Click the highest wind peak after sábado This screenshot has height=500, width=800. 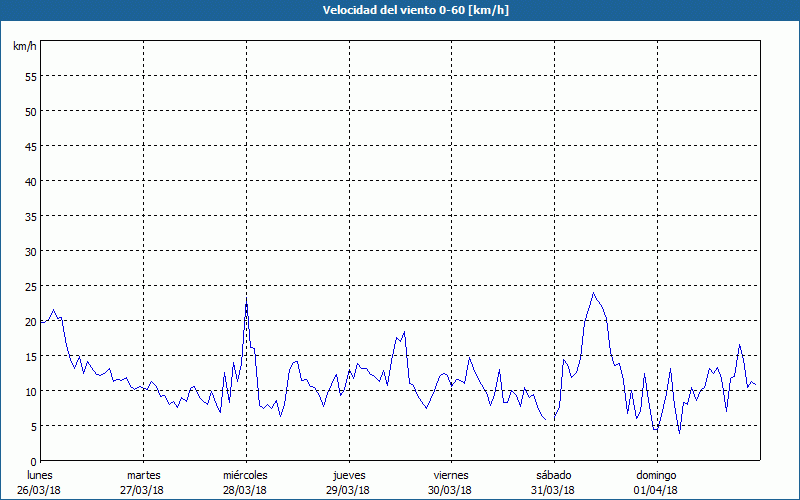click(x=594, y=293)
